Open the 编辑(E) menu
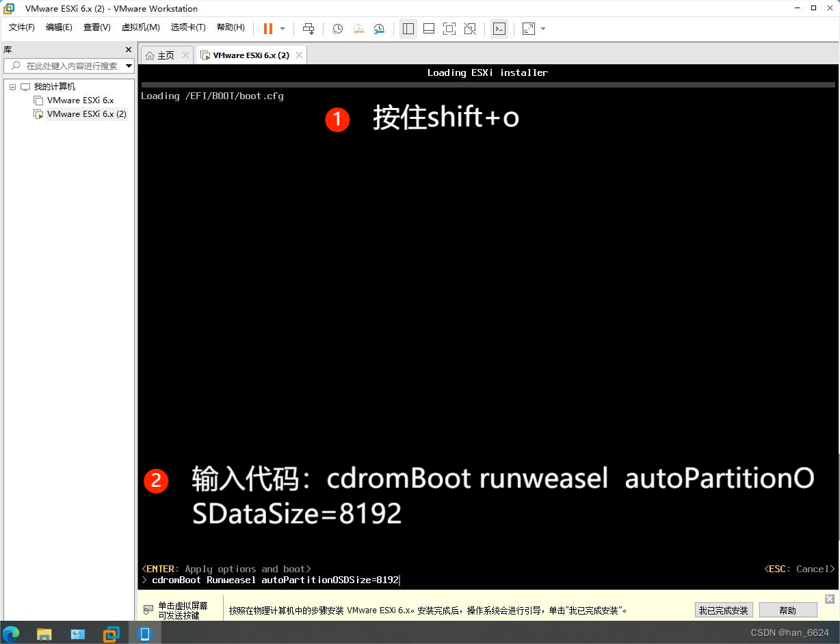 (x=59, y=27)
